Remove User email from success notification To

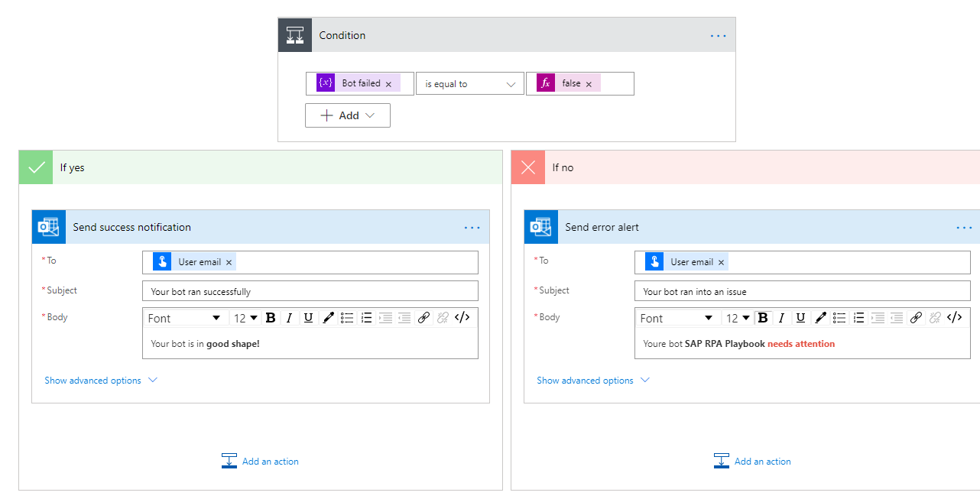coord(229,262)
